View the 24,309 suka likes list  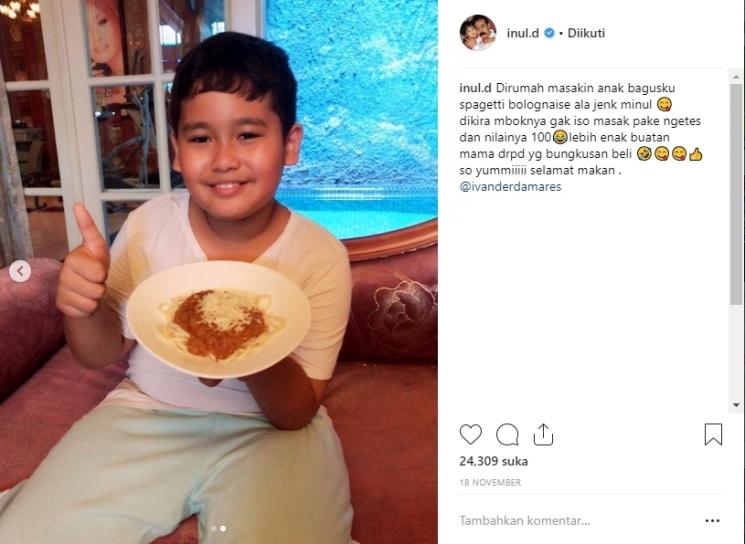[x=493, y=461]
